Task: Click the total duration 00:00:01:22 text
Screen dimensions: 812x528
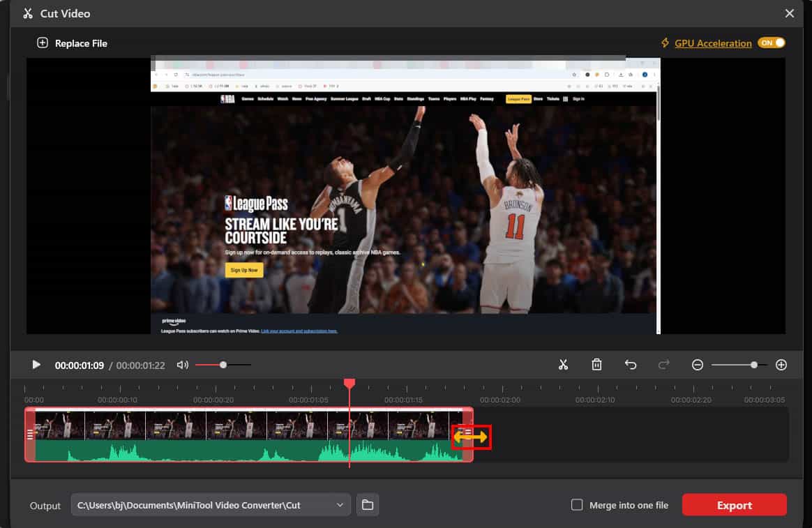Action: (x=140, y=365)
